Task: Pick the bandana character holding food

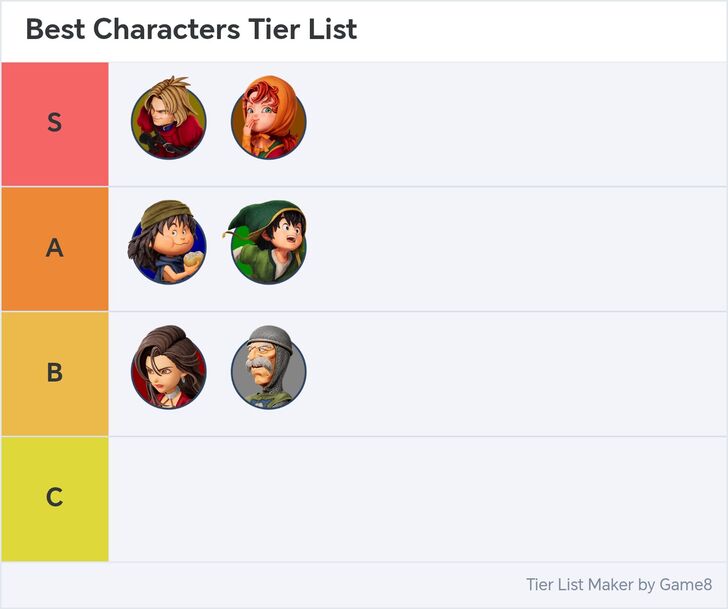Action: pos(168,247)
